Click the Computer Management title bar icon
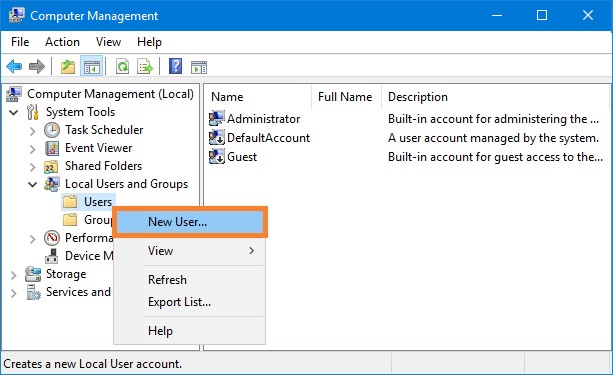613x375 pixels. tap(16, 15)
